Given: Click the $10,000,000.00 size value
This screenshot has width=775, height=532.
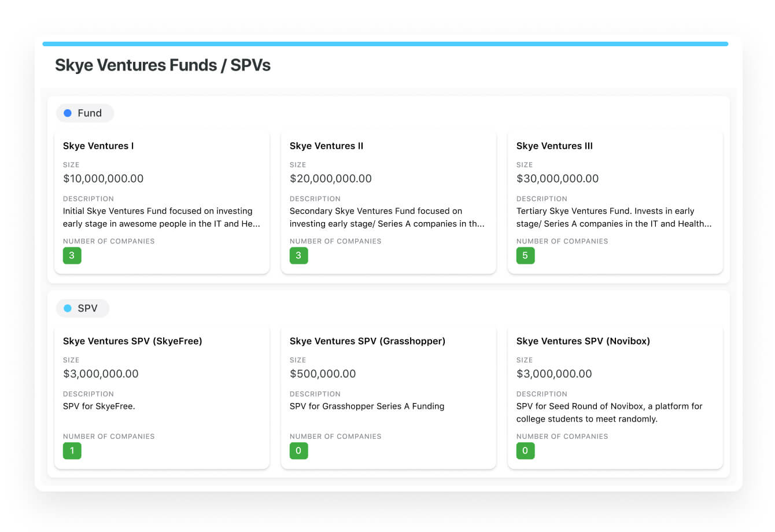Looking at the screenshot, I should point(103,179).
